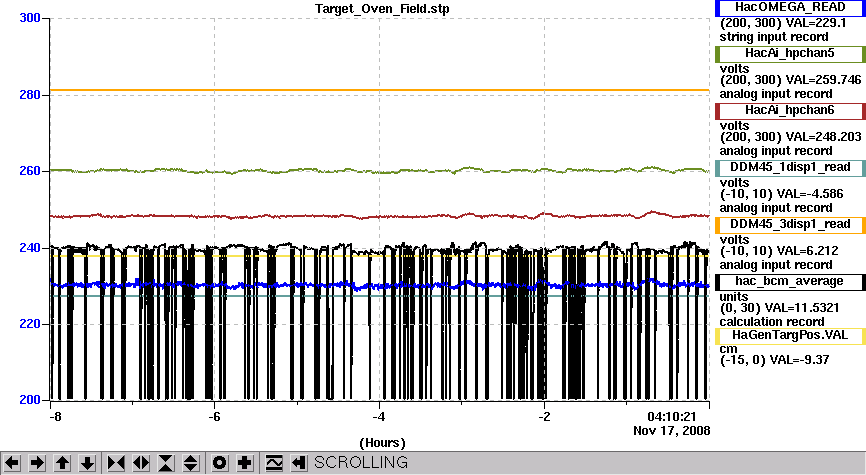Pan the plot right with the right arrow
The width and height of the screenshot is (866, 475).
pos(37,462)
